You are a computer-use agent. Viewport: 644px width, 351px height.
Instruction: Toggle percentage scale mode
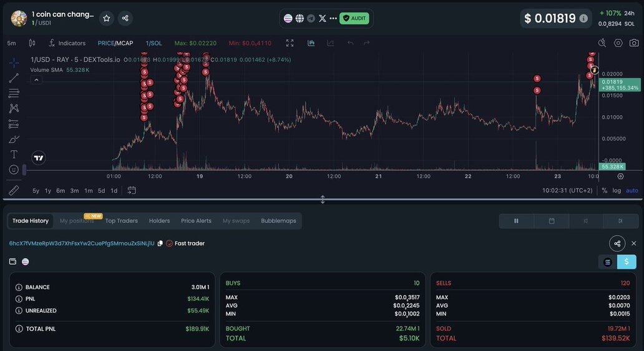click(604, 190)
